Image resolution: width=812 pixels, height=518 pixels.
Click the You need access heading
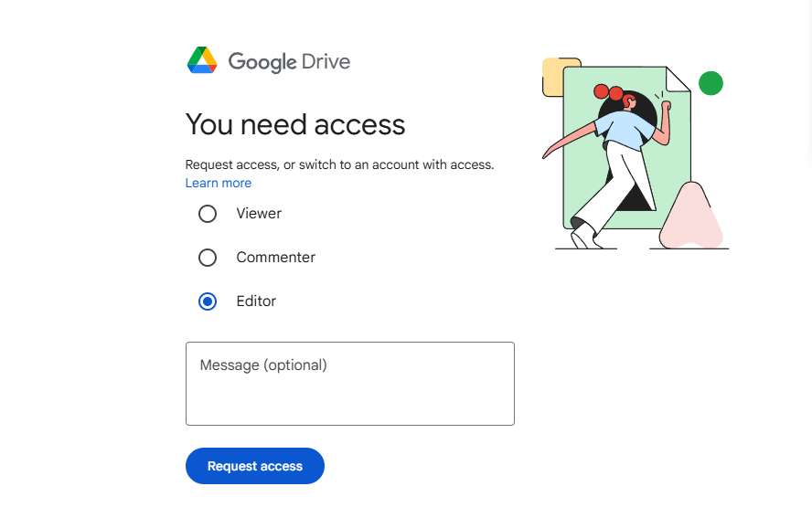coord(295,125)
